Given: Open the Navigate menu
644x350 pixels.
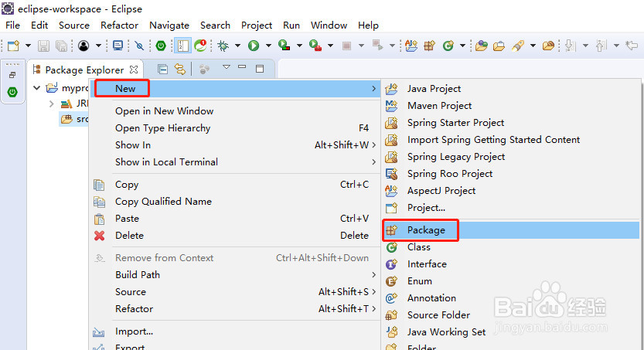Looking at the screenshot, I should [169, 25].
